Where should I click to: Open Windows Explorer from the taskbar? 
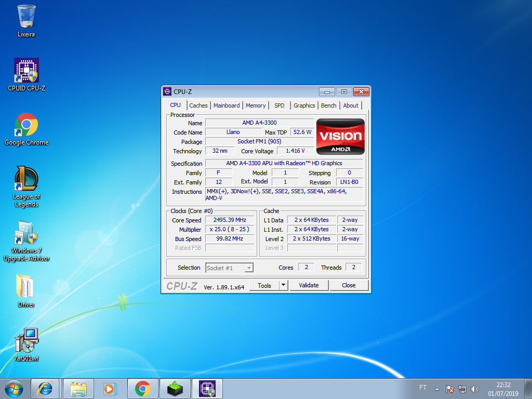78,389
